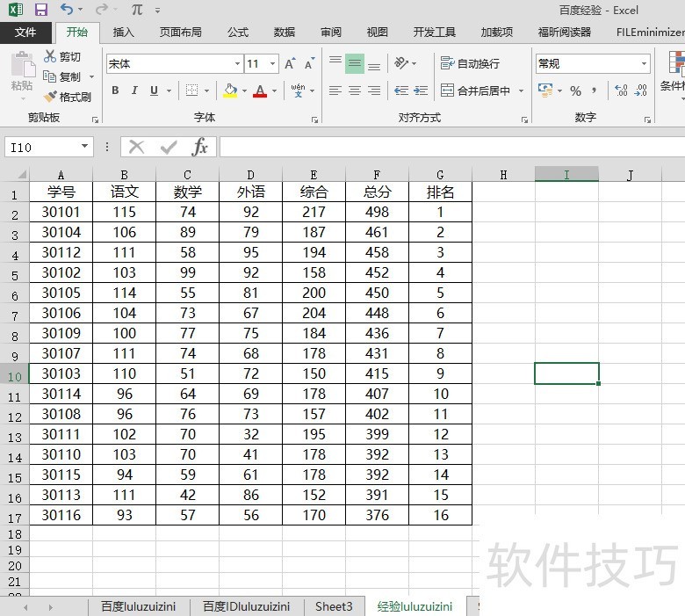Open the 百度luluzuizini sheet tab
Image resolution: width=685 pixels, height=616 pixels.
tap(139, 606)
